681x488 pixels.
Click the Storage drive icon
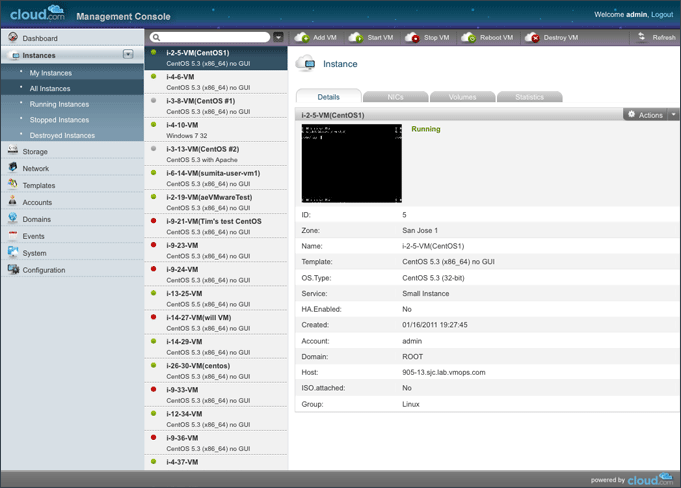[13, 150]
